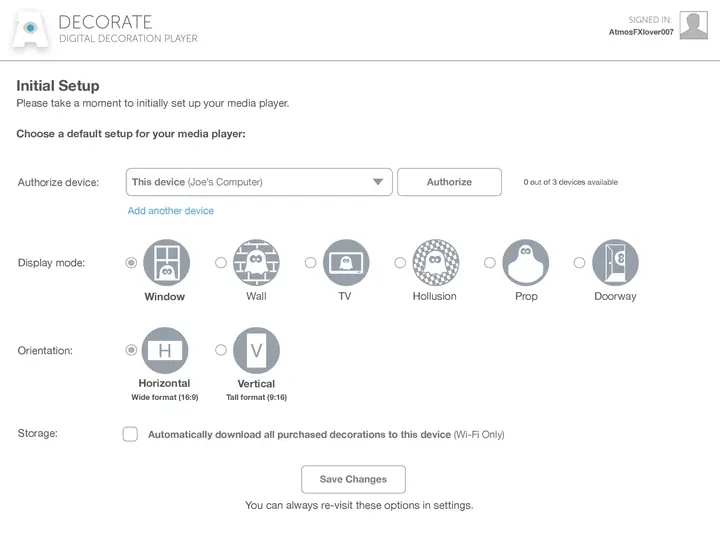Click the Save Changes button

[x=353, y=479]
